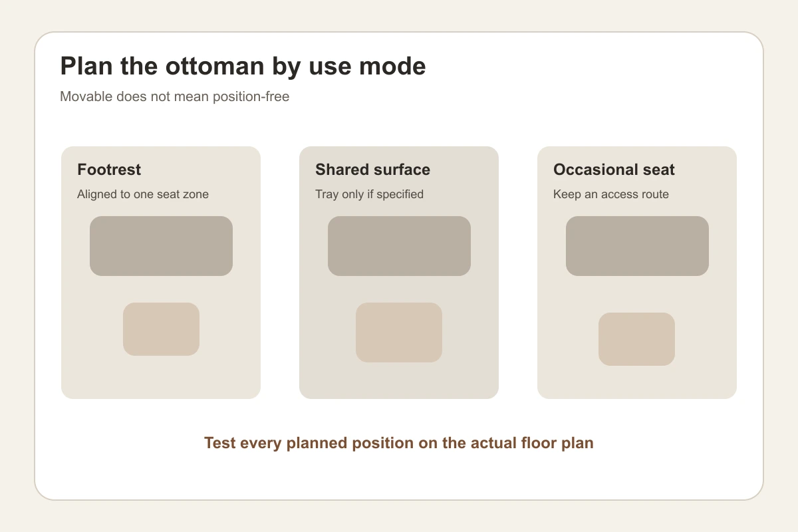Viewport: 798px width, 532px height.
Task: Click empty area below ottoman in Shared surface card
Action: coord(399,380)
